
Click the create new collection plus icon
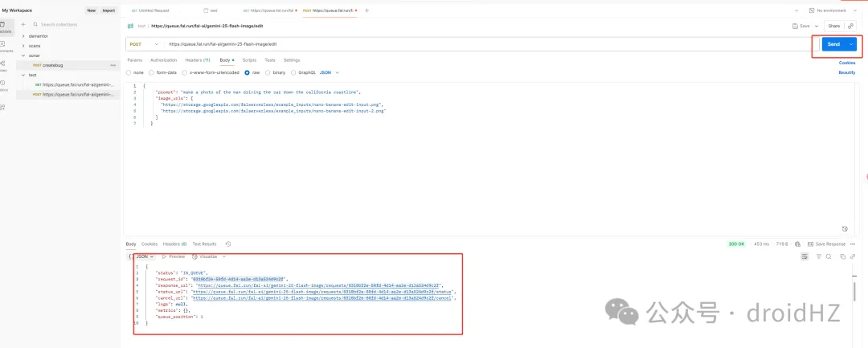pos(23,25)
